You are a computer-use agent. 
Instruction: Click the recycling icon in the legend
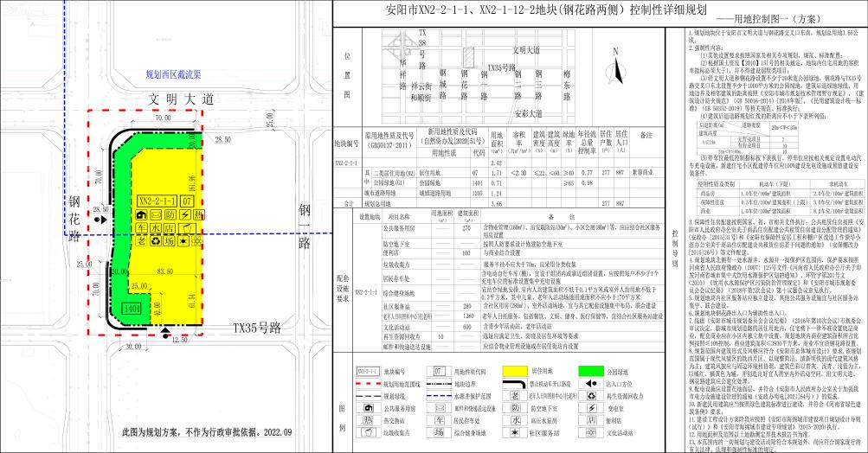click(x=591, y=396)
